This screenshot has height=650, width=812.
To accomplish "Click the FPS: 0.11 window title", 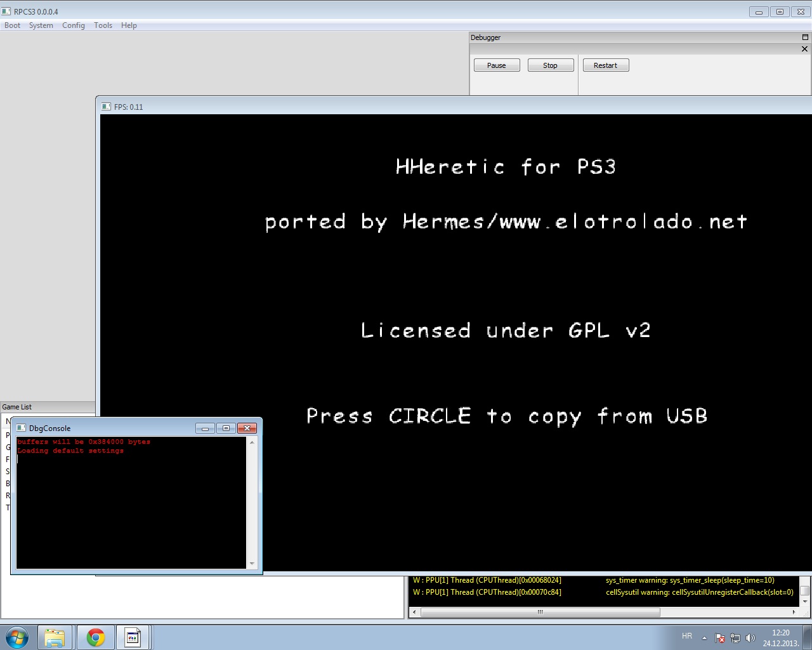I will (129, 107).
